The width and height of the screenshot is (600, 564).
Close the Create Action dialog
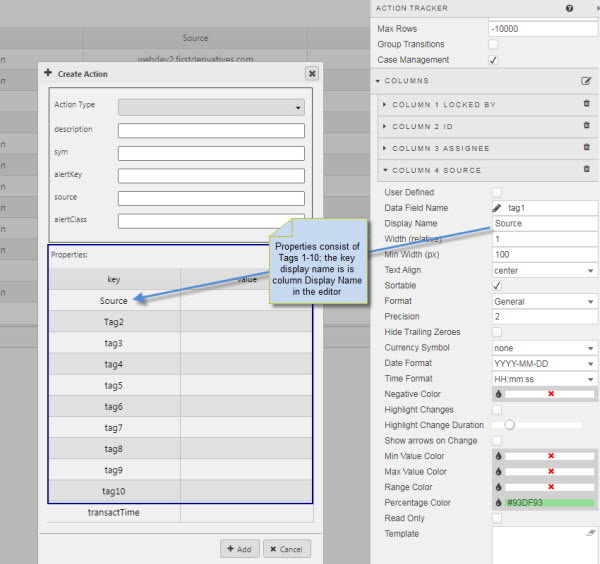312,73
